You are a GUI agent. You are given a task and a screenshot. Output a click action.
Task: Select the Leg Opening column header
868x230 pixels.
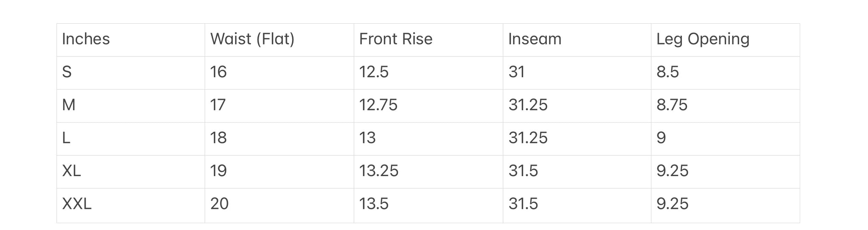coord(703,39)
